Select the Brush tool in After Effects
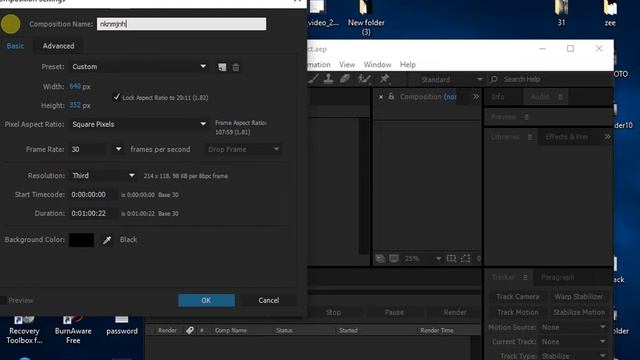The width and height of the screenshot is (640, 360). tap(314, 79)
